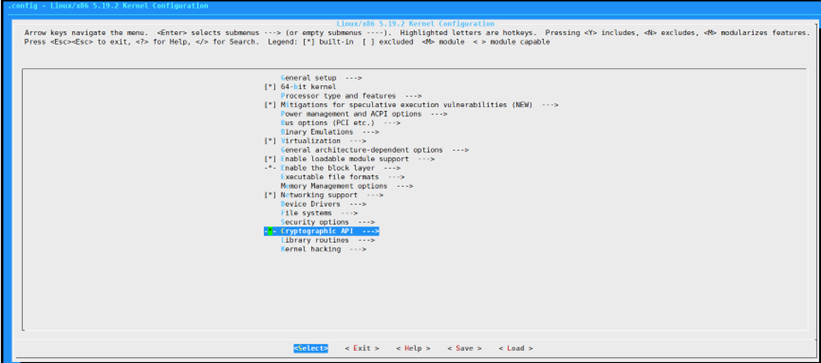
Task: Open General architecture-dependent options submenu
Action: [374, 150]
